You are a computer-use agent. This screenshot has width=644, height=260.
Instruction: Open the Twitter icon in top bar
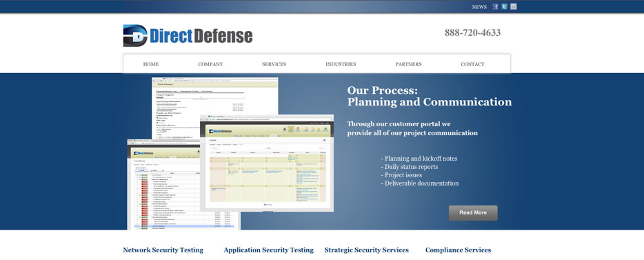point(504,7)
